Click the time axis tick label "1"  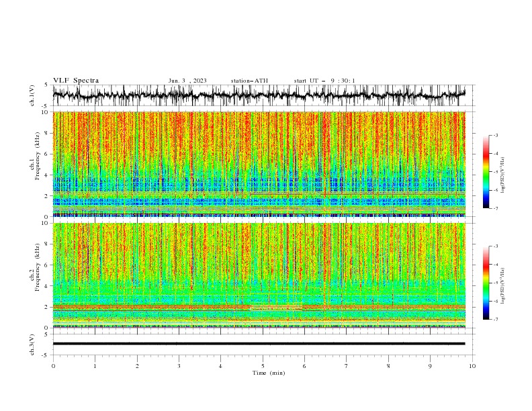click(x=95, y=366)
